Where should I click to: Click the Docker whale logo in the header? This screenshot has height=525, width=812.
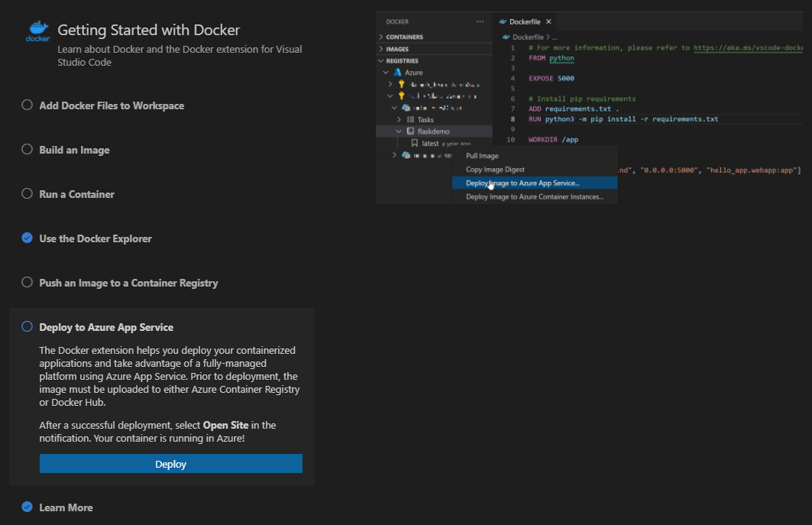click(x=37, y=31)
